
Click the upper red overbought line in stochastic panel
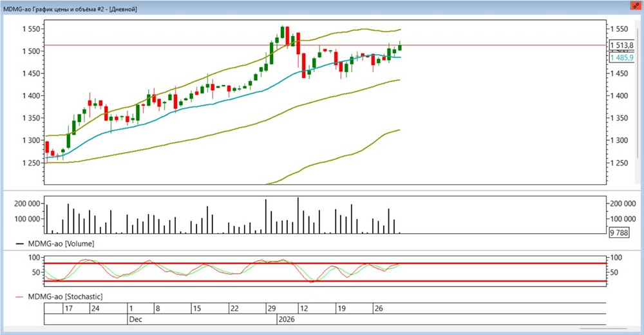coord(325,263)
